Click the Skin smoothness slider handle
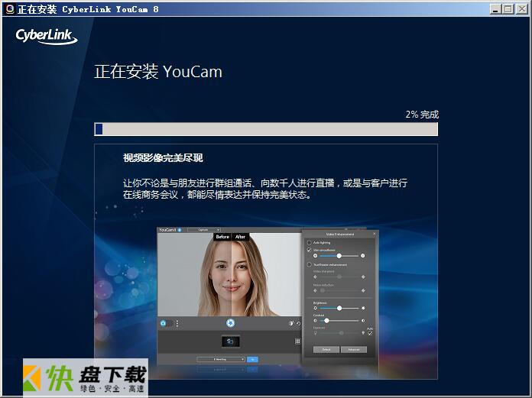Viewport: 532px width, 398px height. (x=339, y=256)
